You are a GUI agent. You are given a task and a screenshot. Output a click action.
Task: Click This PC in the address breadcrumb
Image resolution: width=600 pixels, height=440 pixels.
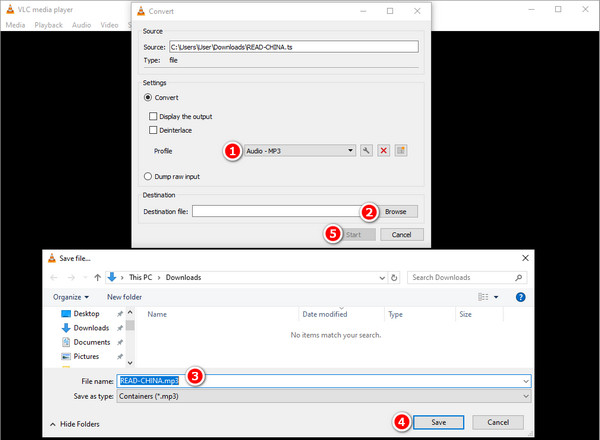coord(140,277)
